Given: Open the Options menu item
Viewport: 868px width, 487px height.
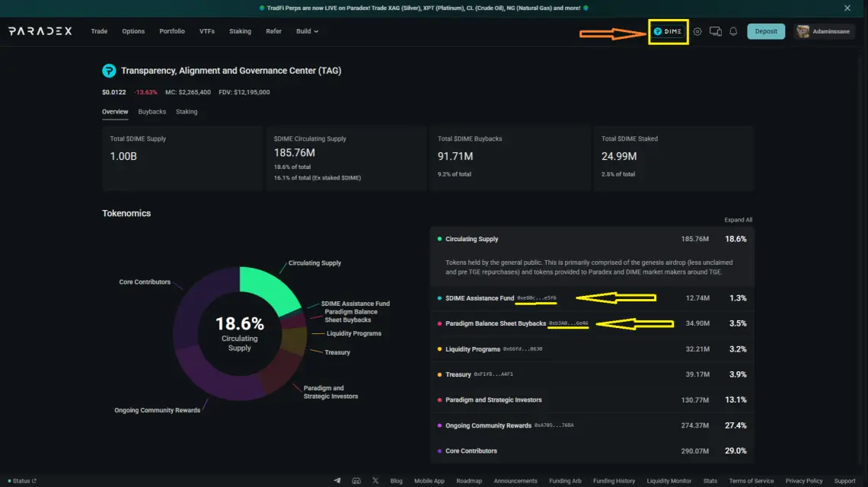Looking at the screenshot, I should click(x=132, y=31).
